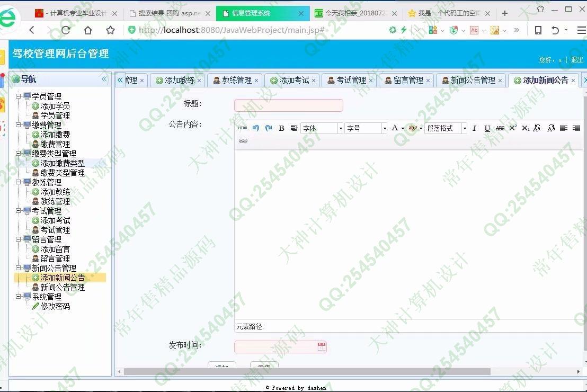587x392 pixels.
Task: Align text right in the editor
Action: [x=576, y=128]
